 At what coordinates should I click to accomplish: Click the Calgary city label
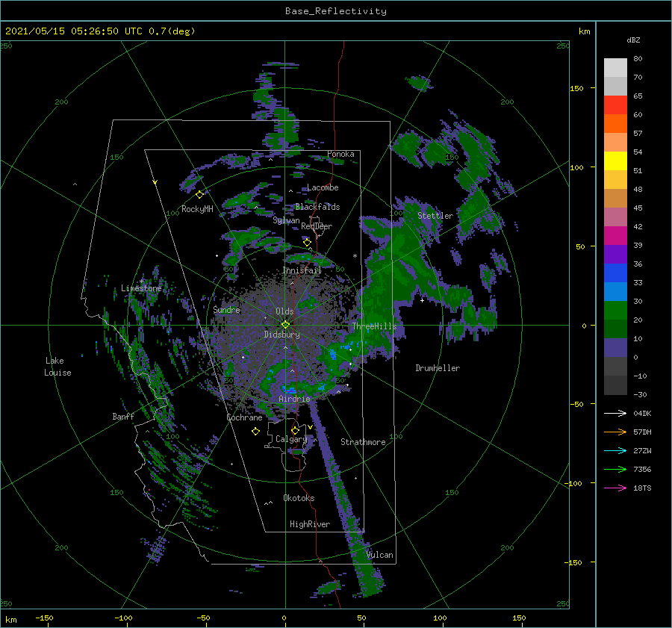[291, 439]
